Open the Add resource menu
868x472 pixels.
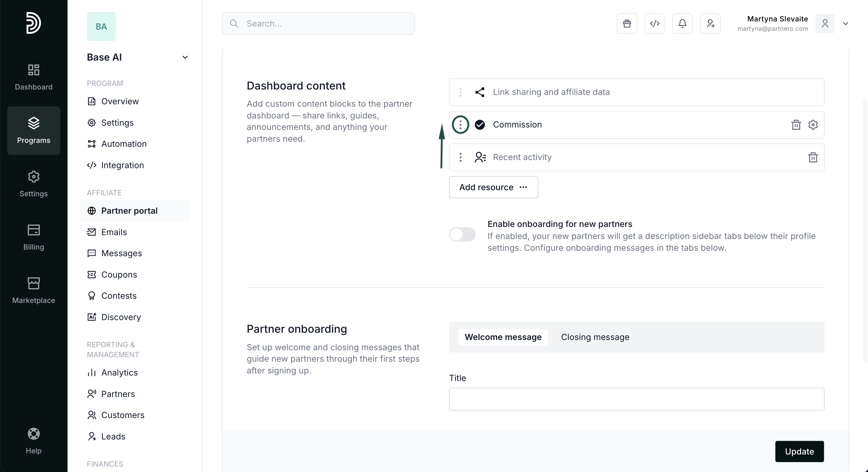click(493, 187)
